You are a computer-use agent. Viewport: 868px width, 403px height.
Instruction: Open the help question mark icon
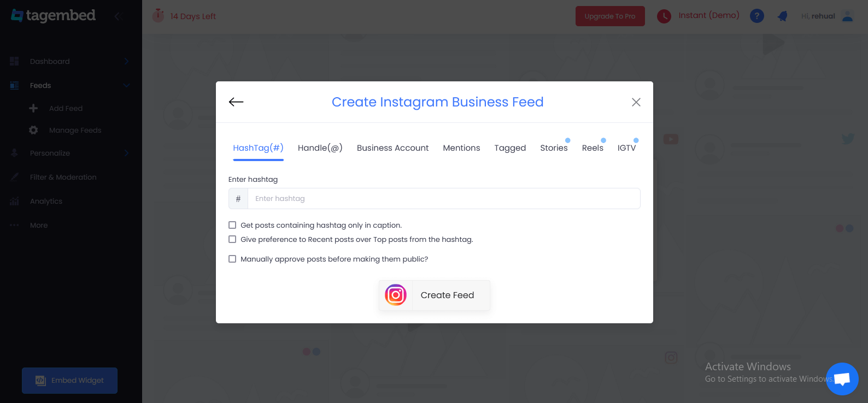coord(756,16)
